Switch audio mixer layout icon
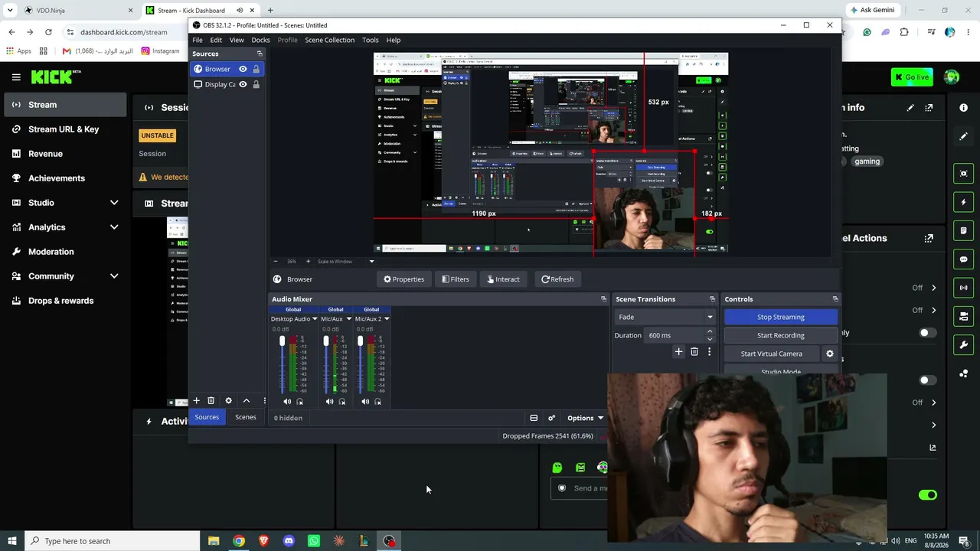The width and height of the screenshot is (980, 551). (534, 418)
